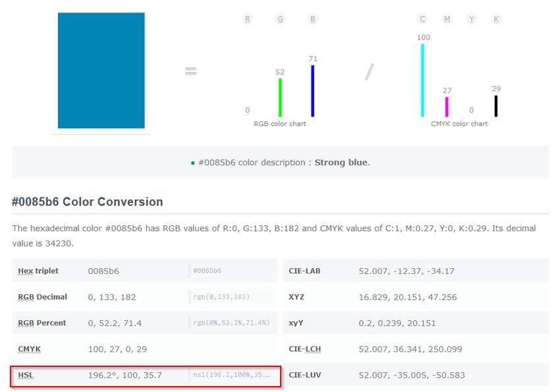Select the C badge in CMYK chart

(422, 19)
